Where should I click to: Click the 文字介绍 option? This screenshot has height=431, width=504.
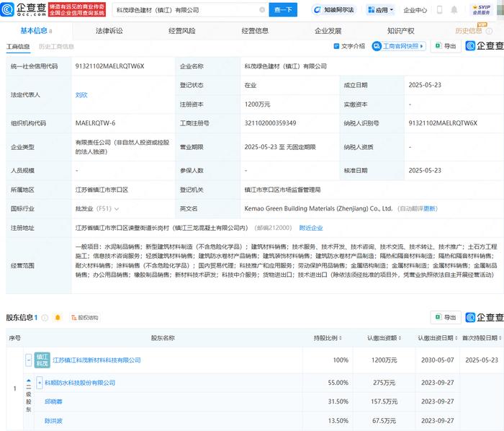349,46
